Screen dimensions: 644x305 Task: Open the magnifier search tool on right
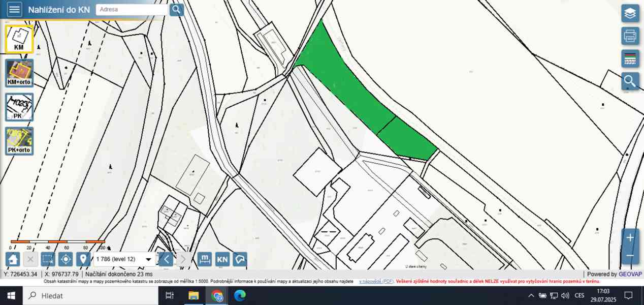[630, 81]
